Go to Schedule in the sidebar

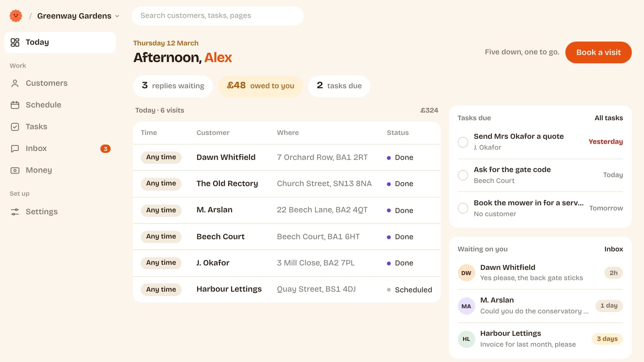point(60,105)
